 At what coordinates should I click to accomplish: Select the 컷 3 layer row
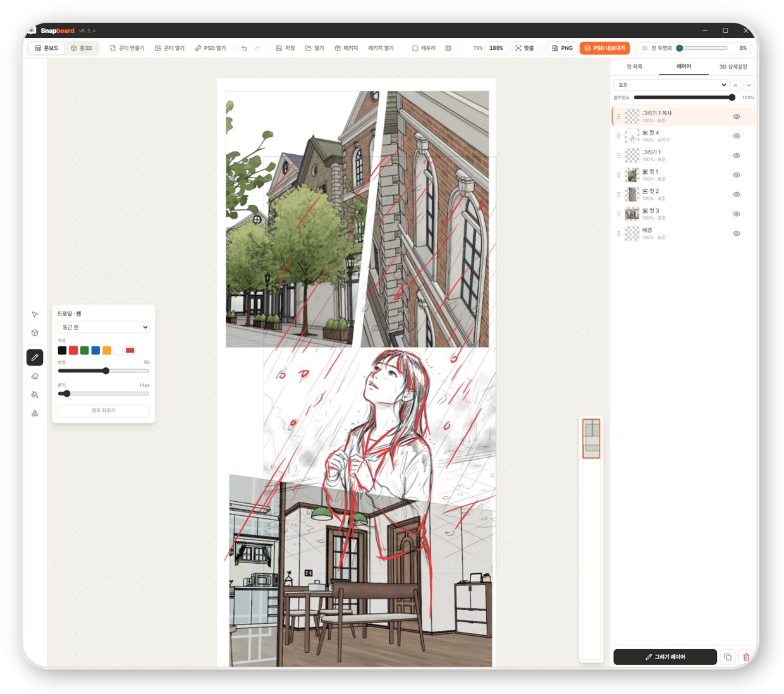click(683, 214)
